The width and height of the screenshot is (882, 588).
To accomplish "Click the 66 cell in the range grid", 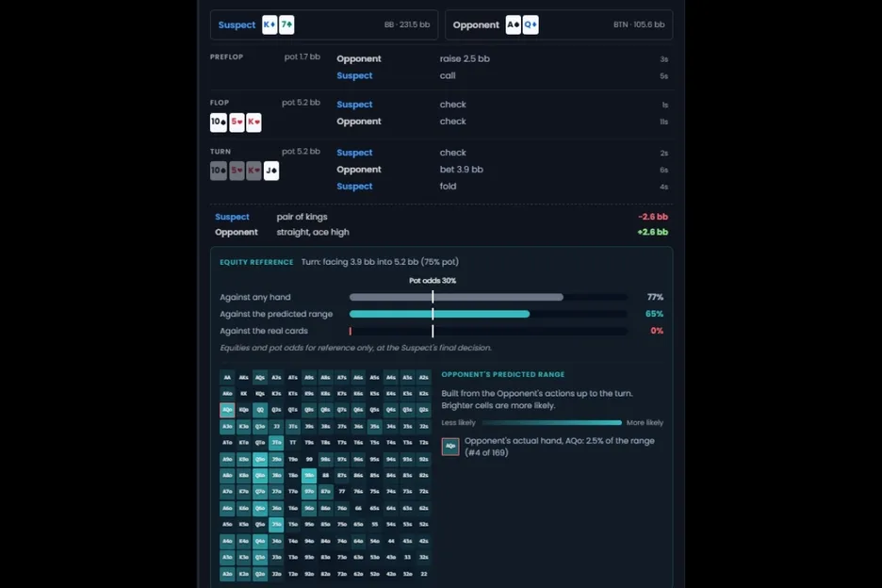I will coord(358,508).
